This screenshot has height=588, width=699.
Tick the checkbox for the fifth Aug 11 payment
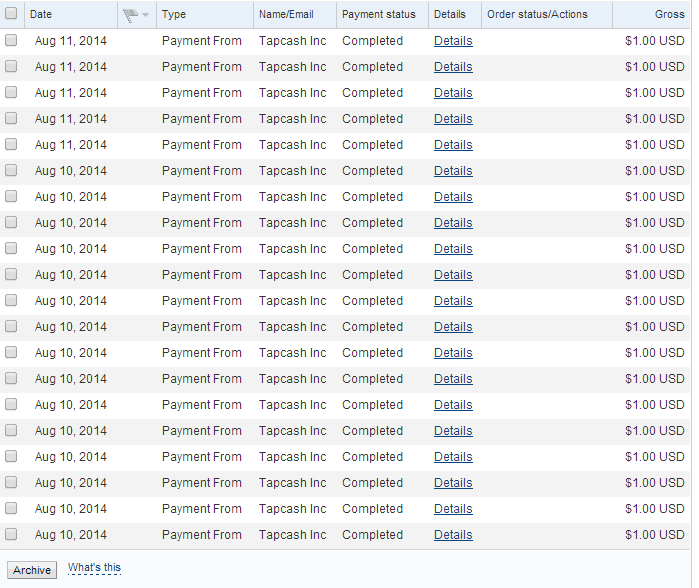tap(11, 145)
